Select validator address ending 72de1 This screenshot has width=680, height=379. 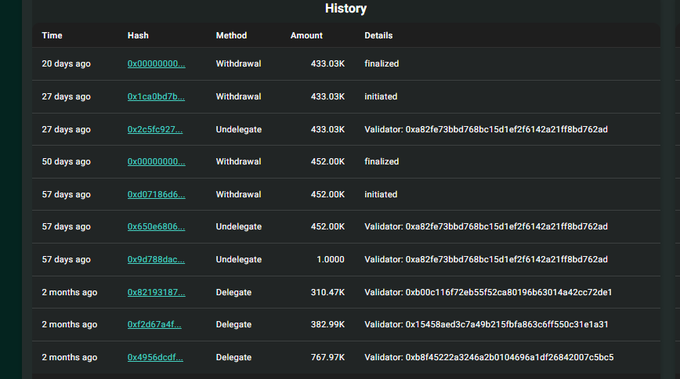coord(509,293)
